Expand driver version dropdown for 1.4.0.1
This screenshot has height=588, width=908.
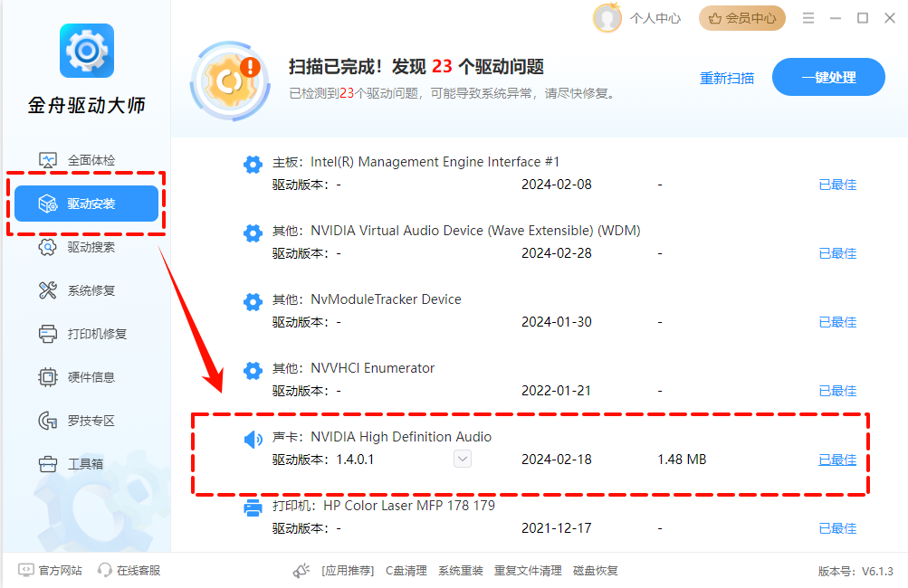click(462, 459)
